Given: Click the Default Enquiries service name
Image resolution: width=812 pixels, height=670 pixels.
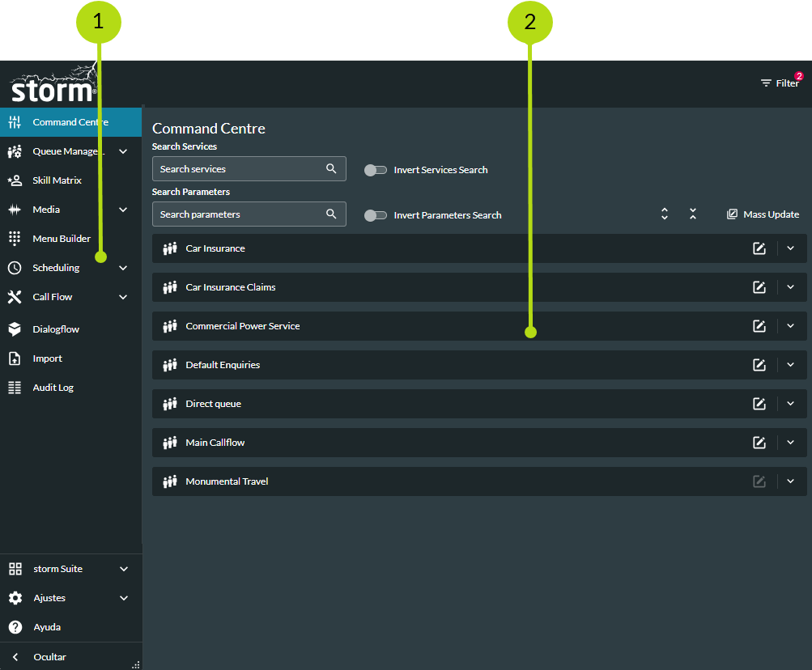Looking at the screenshot, I should click(x=223, y=365).
